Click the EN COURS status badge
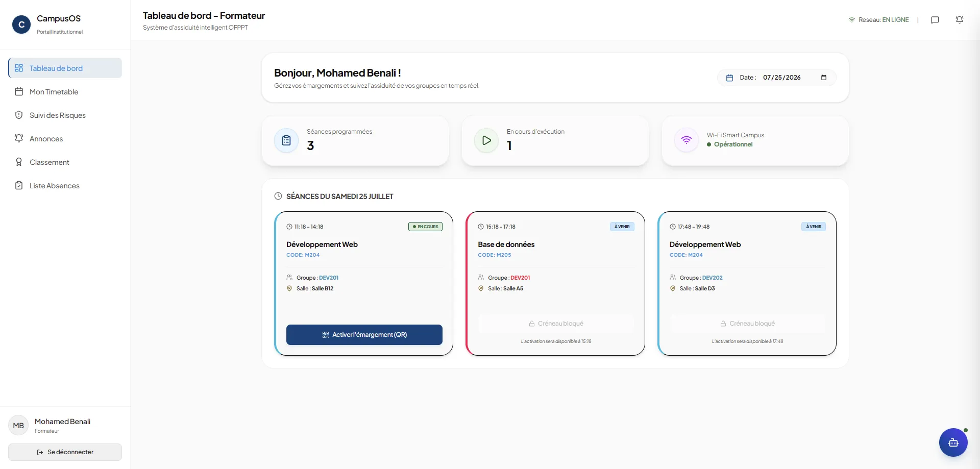Image resolution: width=980 pixels, height=469 pixels. coord(425,227)
